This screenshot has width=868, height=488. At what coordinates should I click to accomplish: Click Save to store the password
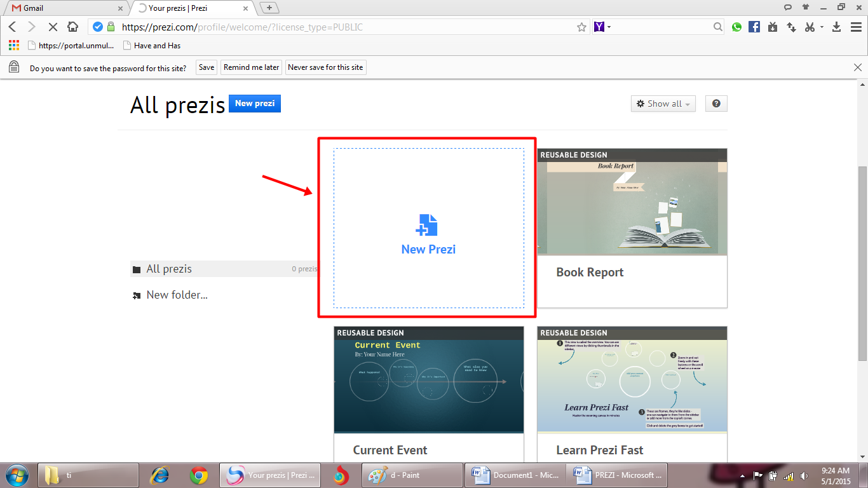[x=206, y=67]
